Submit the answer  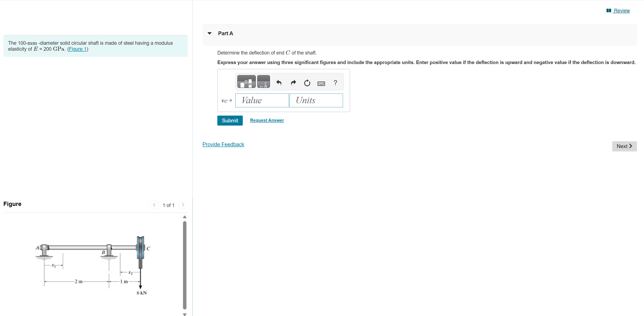click(230, 121)
